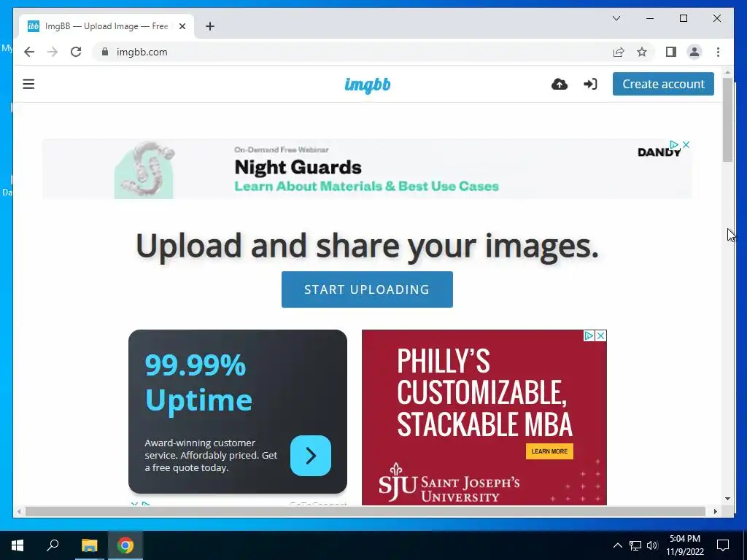
Task: Bookmark this tab with the star icon
Action: point(642,52)
